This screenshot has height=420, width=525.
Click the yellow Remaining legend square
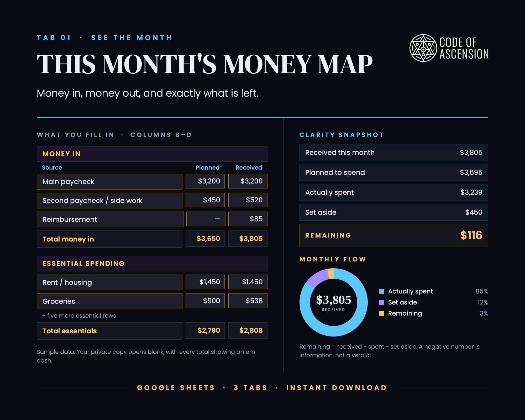coord(382,313)
